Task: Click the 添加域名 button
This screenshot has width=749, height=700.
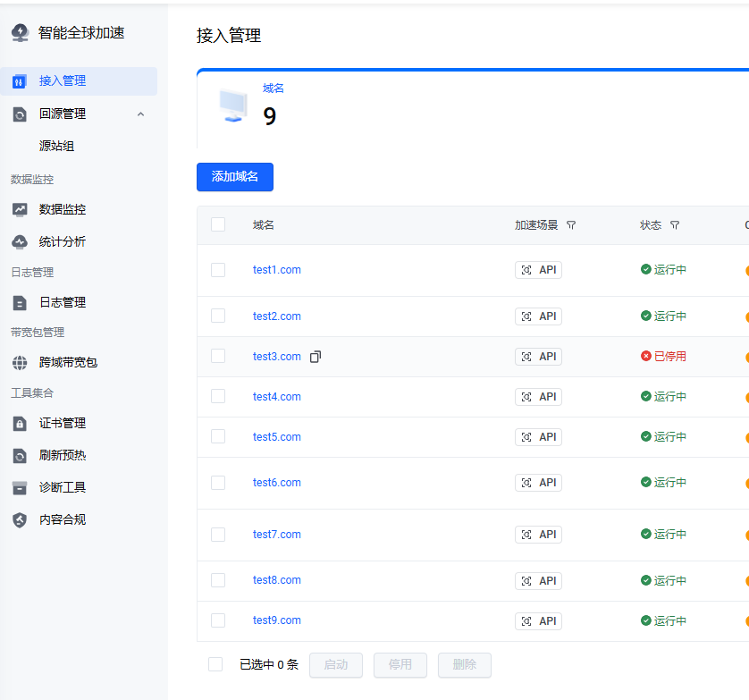Action: [234, 177]
